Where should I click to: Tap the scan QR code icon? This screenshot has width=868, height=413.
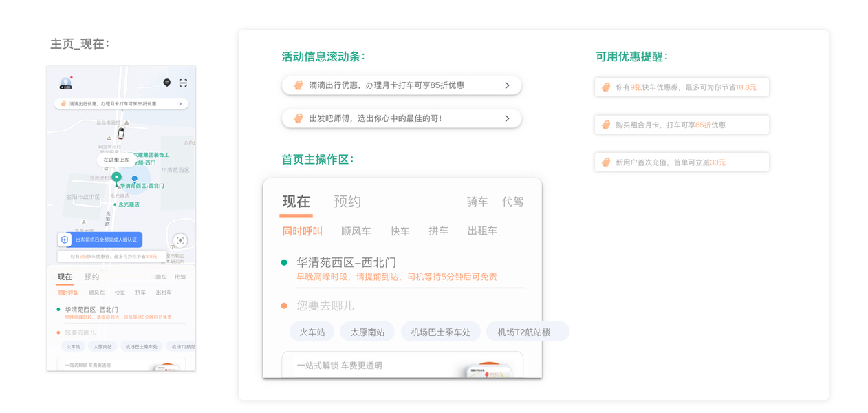point(183,83)
